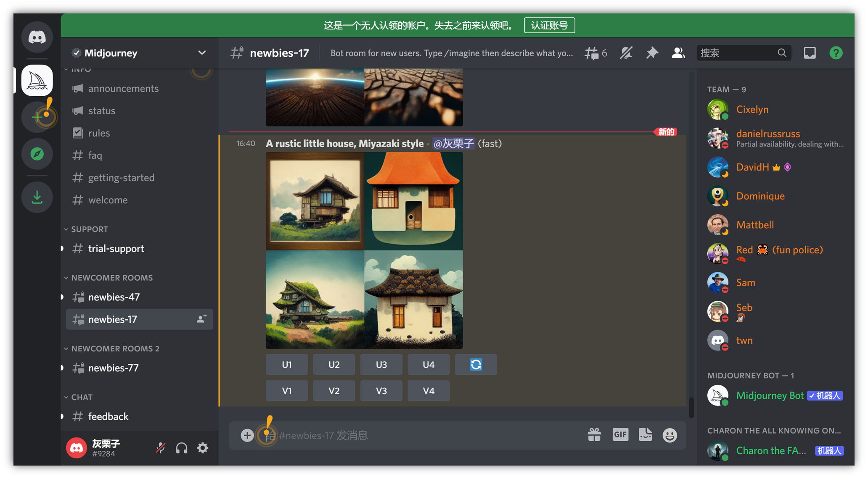Click the GIF picker icon
Screen dimensions: 868x479
(x=620, y=434)
